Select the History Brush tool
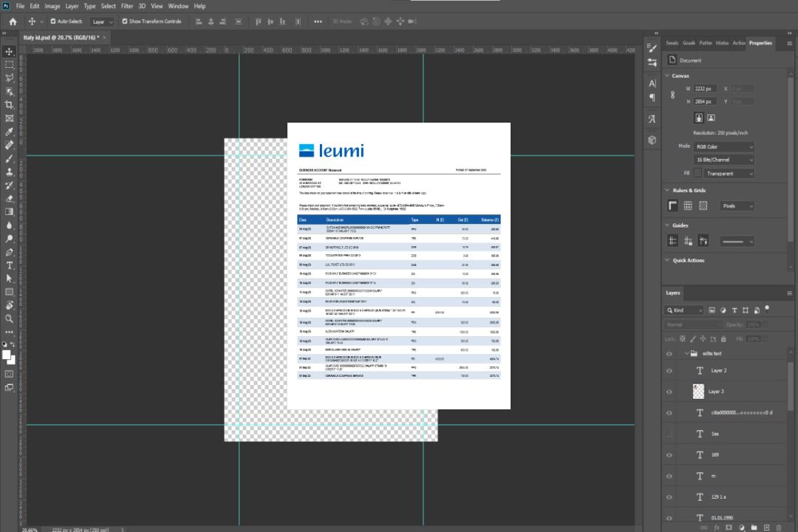 click(x=9, y=185)
